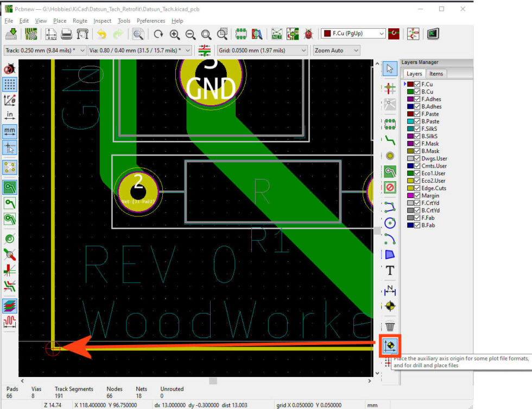The height and width of the screenshot is (409, 532).
Task: Pick the Add vias tool
Action: click(390, 156)
